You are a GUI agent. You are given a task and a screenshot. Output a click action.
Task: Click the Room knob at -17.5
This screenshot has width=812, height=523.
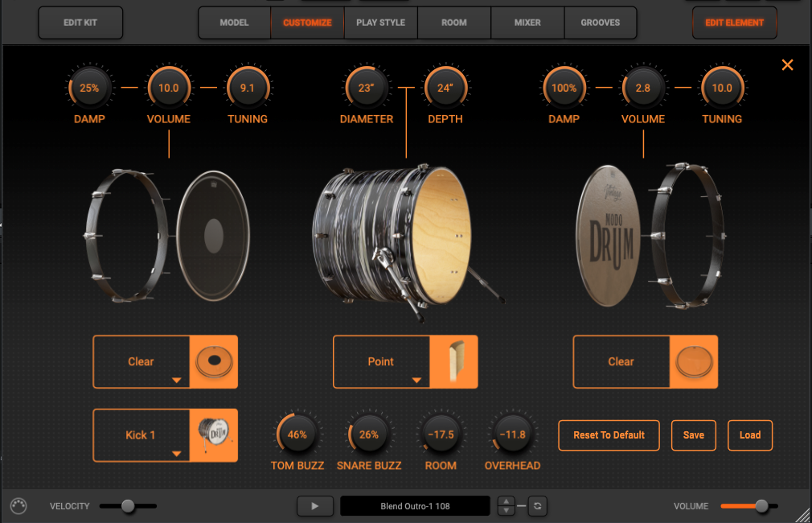(x=441, y=434)
